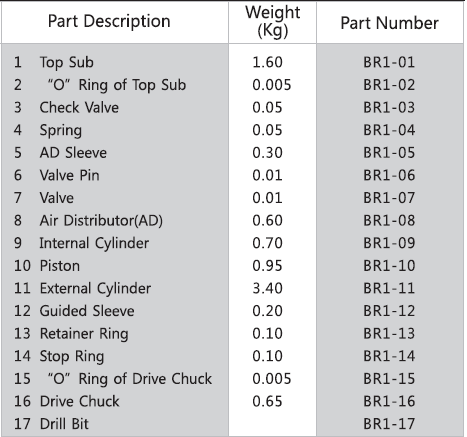Select part number BR1-17
Image resolution: width=467 pixels, height=437 pixels.
[x=389, y=424]
